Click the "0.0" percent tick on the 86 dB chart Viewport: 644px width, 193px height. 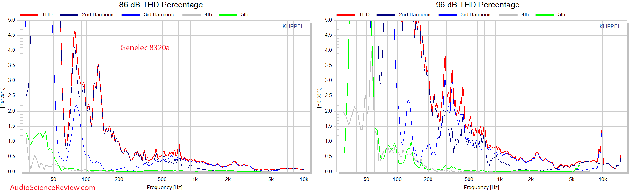click(x=12, y=172)
